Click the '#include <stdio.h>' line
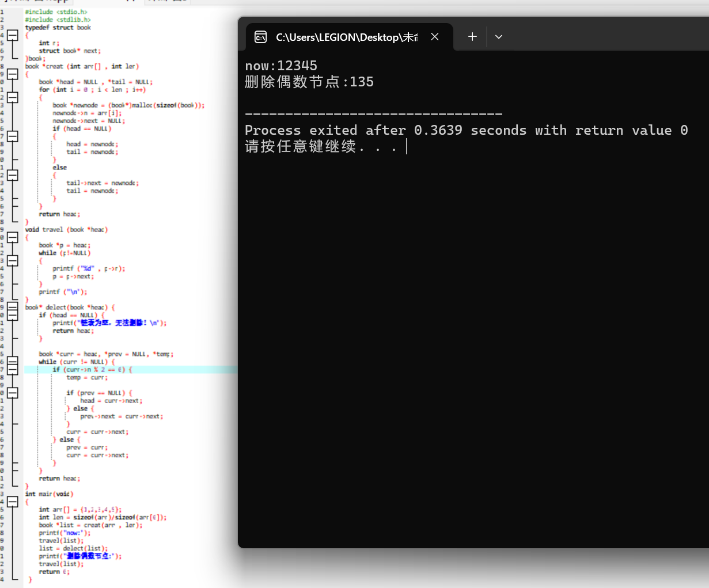709x588 pixels. [x=56, y=12]
